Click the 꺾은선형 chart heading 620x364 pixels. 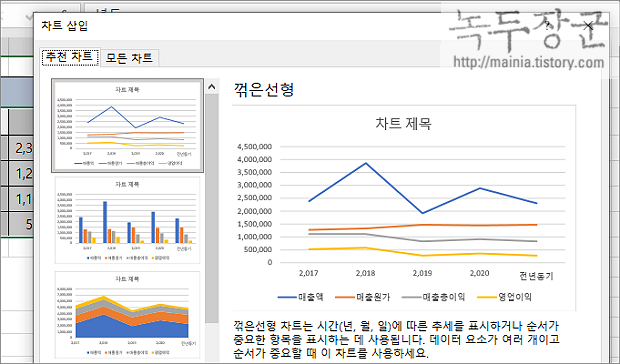click(264, 90)
